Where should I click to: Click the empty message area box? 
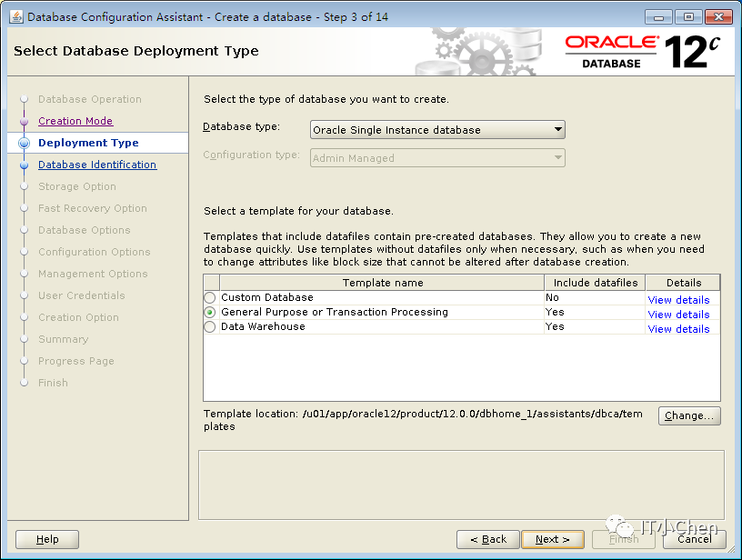pyautogui.click(x=461, y=485)
